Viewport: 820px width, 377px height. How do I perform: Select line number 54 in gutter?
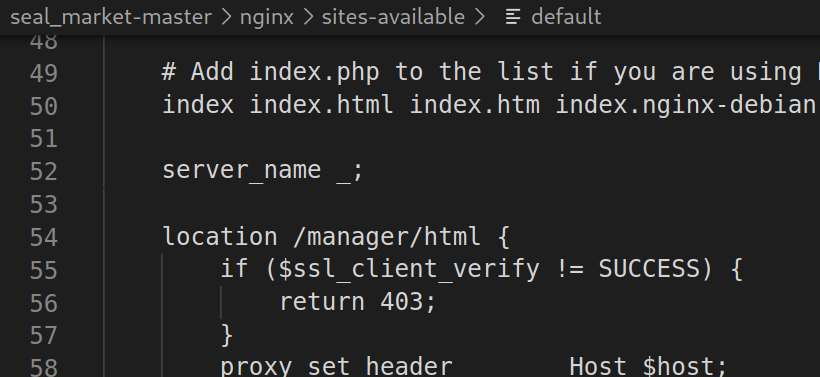tap(43, 237)
